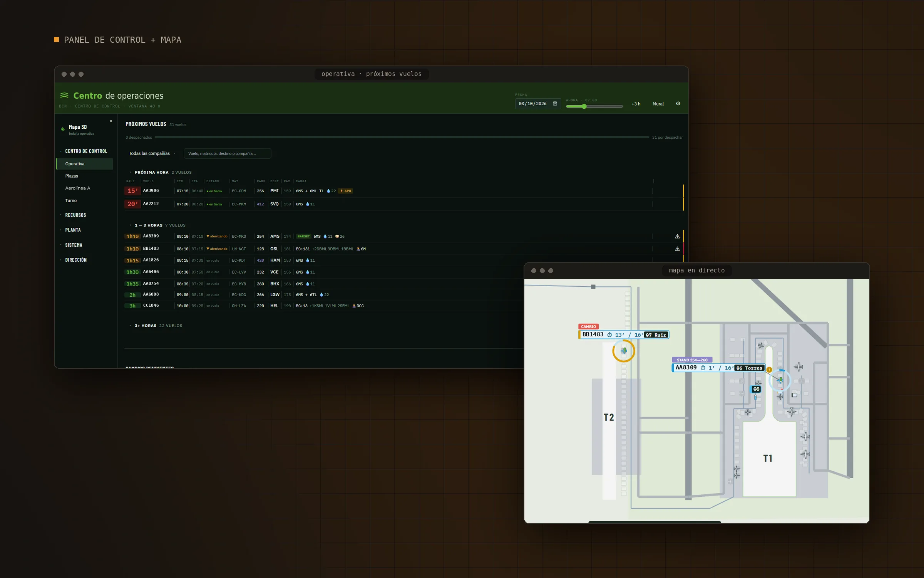Toggle Mural view mode
Image resolution: width=924 pixels, height=578 pixels.
658,104
